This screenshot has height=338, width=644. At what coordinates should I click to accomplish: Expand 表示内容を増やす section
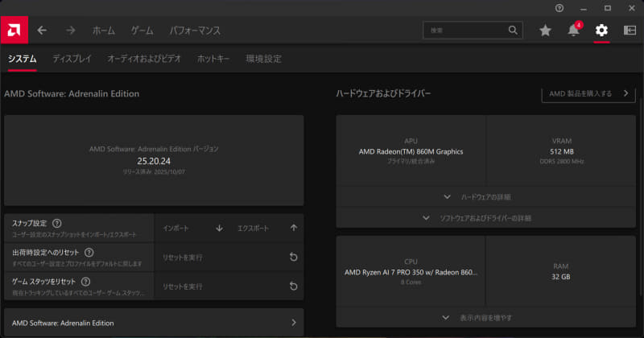pyautogui.click(x=486, y=317)
